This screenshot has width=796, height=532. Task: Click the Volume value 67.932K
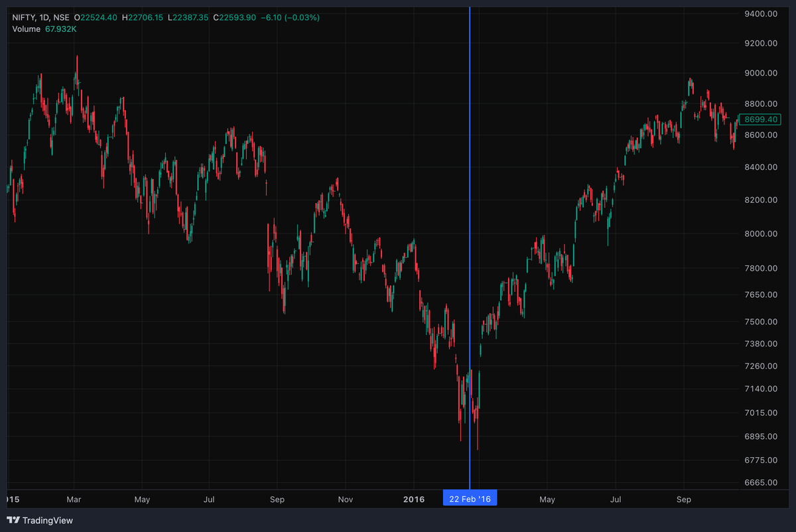coord(62,29)
